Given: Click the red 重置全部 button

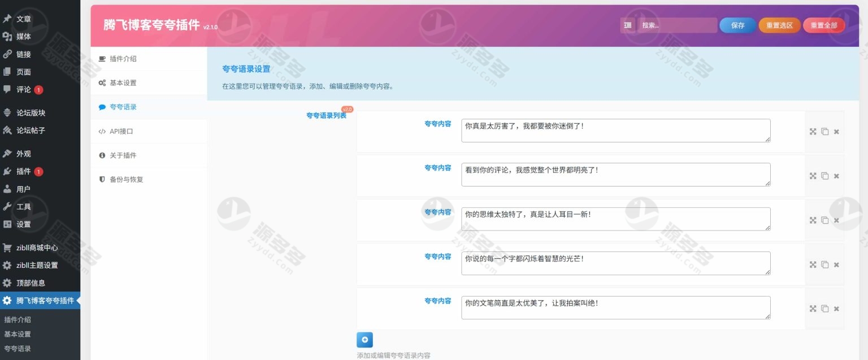Looking at the screenshot, I should (x=823, y=25).
